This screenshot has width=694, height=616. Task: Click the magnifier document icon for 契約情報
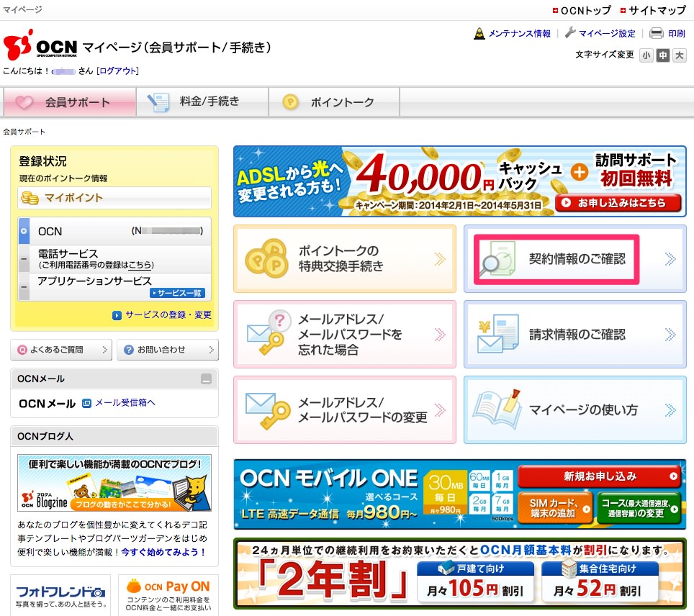pyautogui.click(x=498, y=259)
